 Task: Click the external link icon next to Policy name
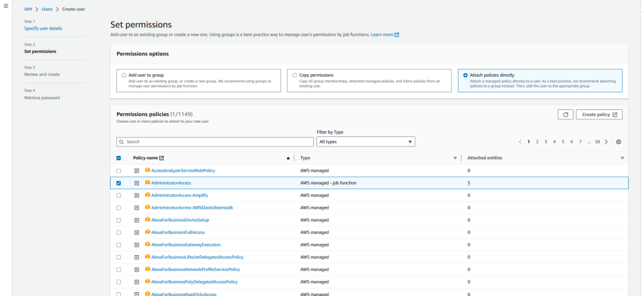pos(162,158)
